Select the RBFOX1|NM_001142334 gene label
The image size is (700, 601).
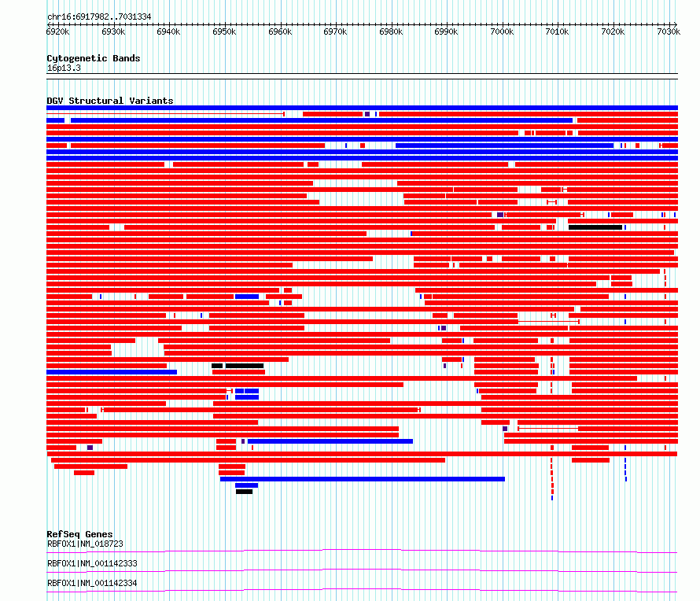tap(92, 583)
